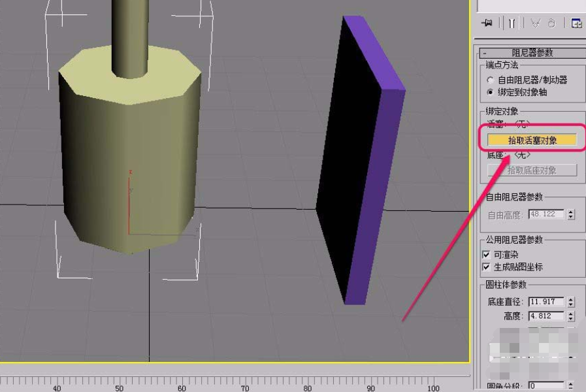Open the Configure Modifier Sets icon
Screen dimensions: 586x392
pyautogui.click(x=576, y=23)
